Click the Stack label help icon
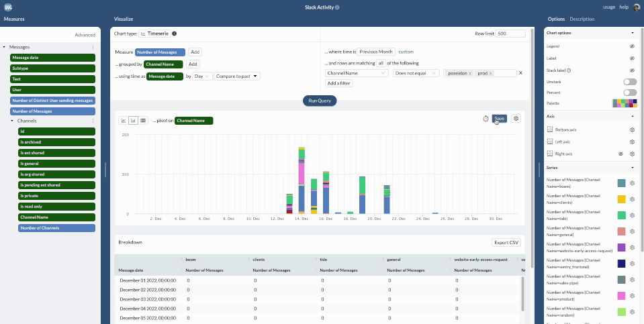644x324 pixels. coord(569,70)
